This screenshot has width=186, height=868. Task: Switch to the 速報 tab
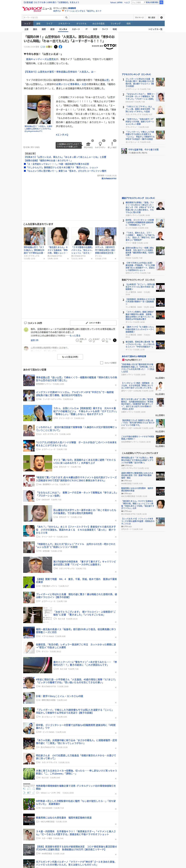[x=38, y=24]
